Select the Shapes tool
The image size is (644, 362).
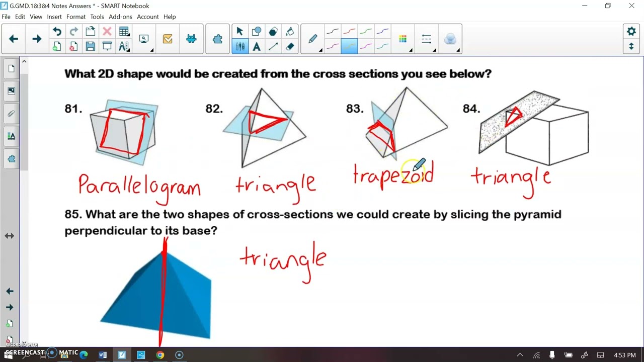pyautogui.click(x=257, y=32)
